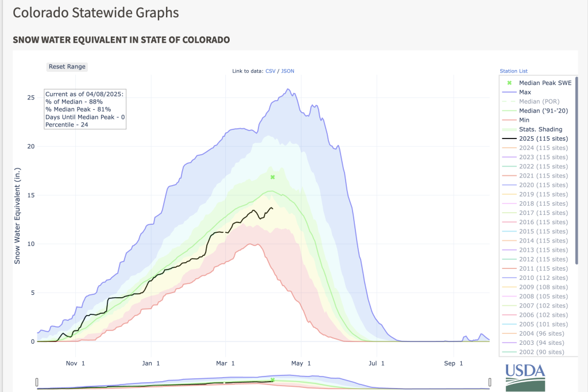Click the USDA logo
Screen dimensions: 588x392
click(525, 378)
